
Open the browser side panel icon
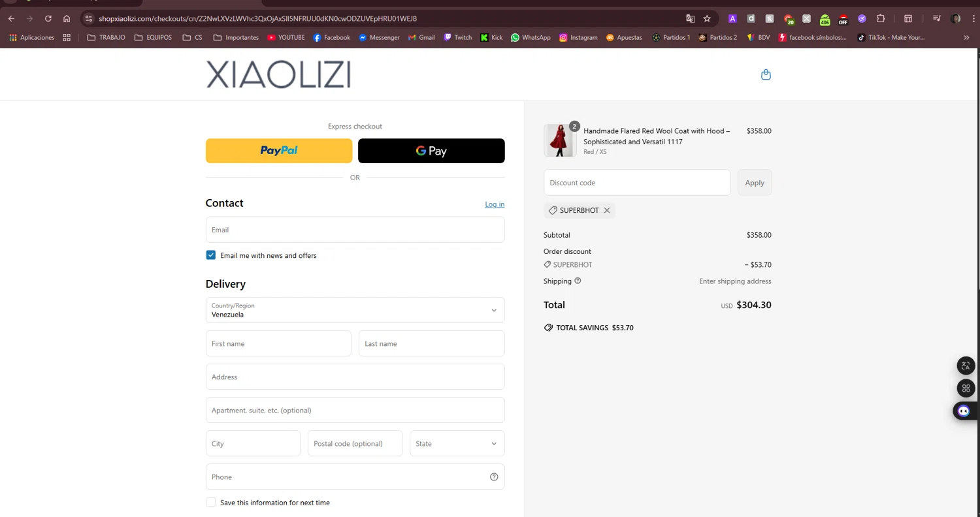(x=908, y=19)
